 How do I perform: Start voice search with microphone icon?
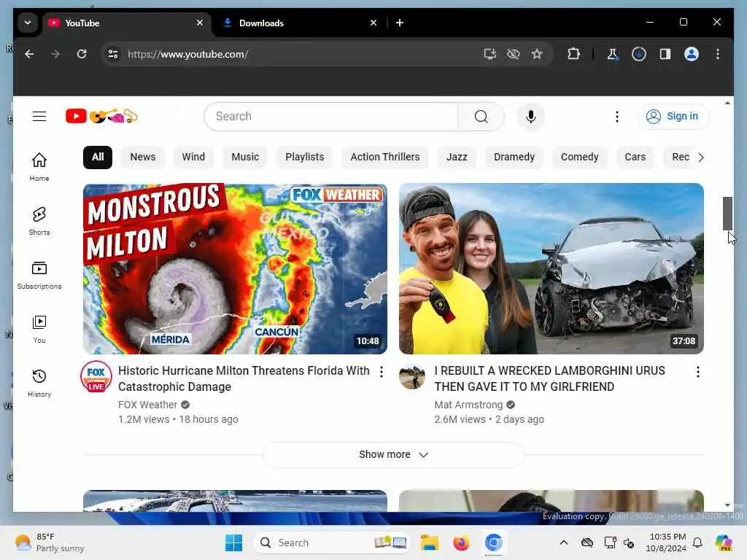(531, 117)
